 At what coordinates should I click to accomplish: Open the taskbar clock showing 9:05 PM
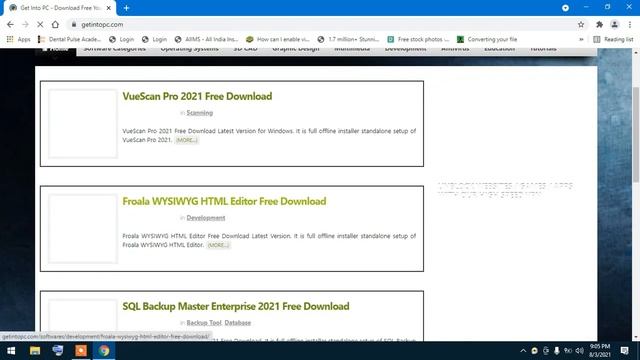point(600,351)
